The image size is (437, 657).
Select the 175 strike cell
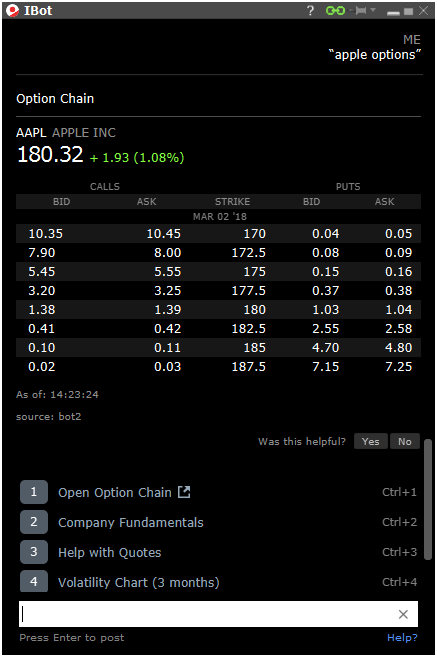(x=255, y=272)
